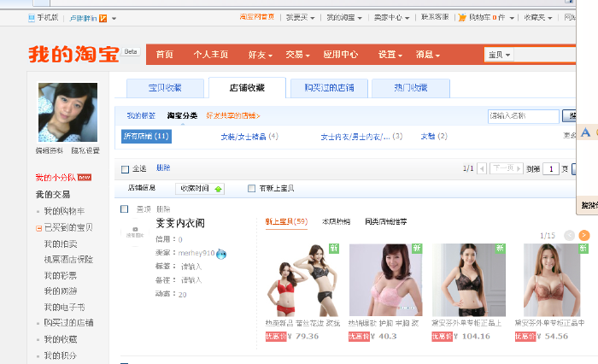Click the shopping cart icon in top bar
The width and height of the screenshot is (598, 364).
click(x=462, y=17)
